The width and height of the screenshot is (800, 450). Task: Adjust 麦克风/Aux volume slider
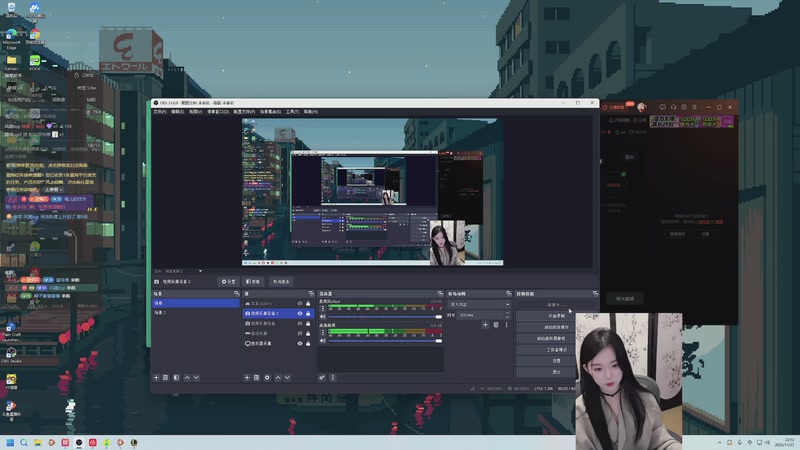coord(385,317)
